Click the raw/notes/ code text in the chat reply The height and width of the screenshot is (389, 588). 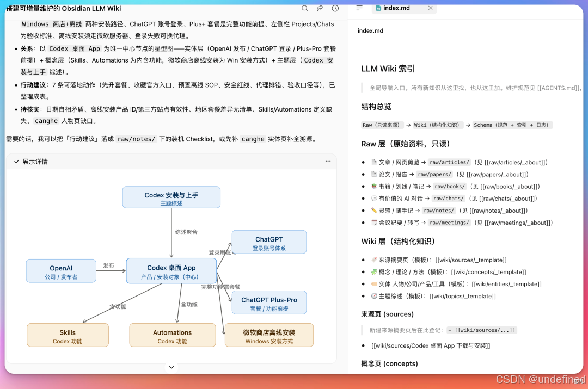point(136,139)
